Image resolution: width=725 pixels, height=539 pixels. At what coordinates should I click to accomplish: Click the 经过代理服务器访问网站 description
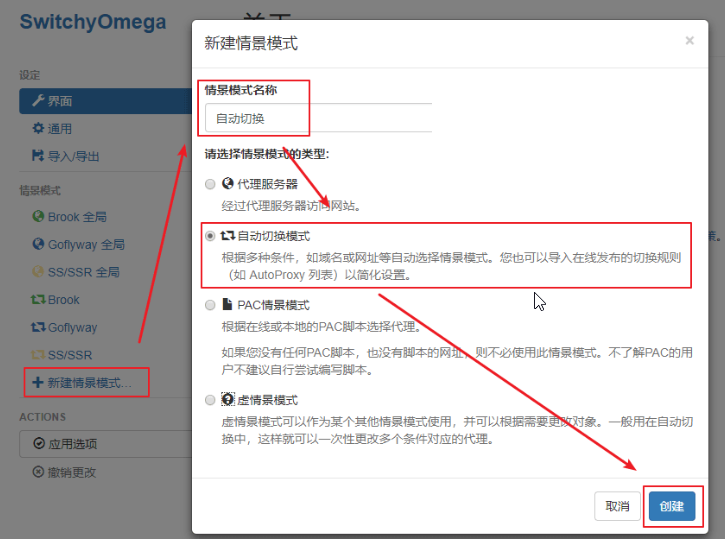[291, 206]
